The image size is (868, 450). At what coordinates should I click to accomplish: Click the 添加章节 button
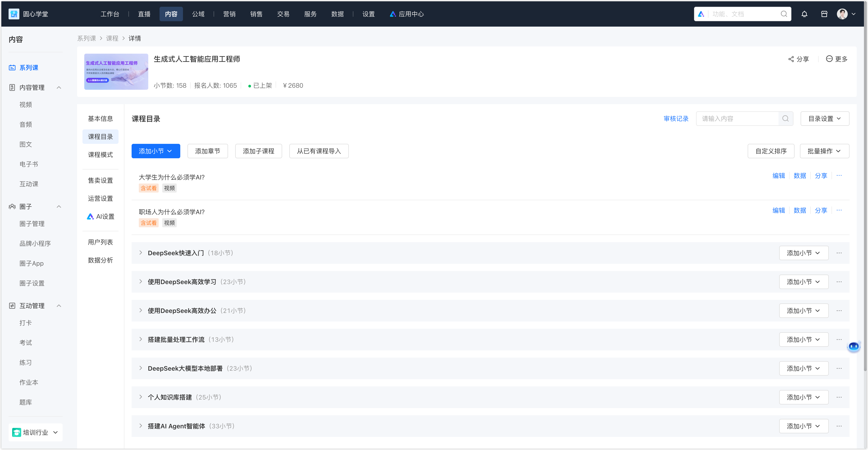[x=207, y=151]
